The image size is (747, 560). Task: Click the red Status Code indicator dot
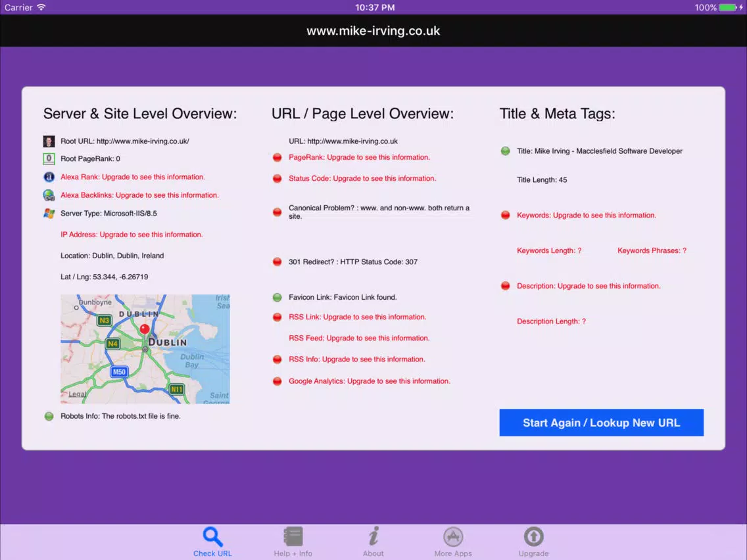[x=277, y=179]
